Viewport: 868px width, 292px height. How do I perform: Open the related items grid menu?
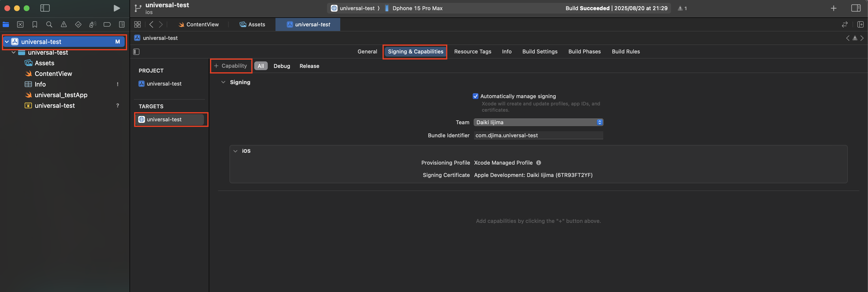click(137, 24)
